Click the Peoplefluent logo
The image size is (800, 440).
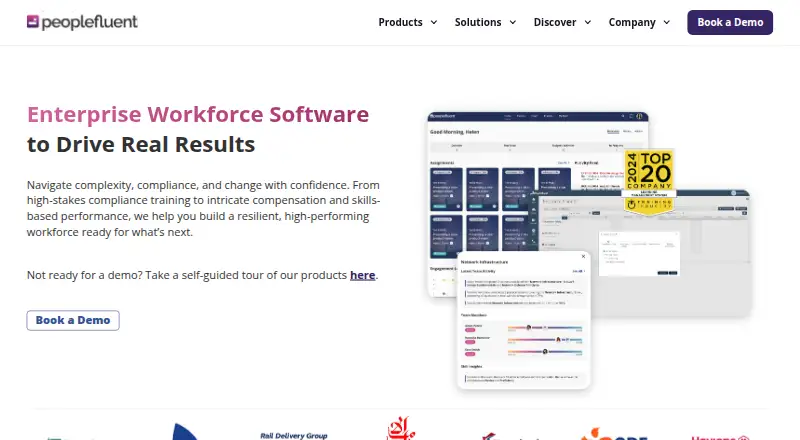tap(82, 22)
